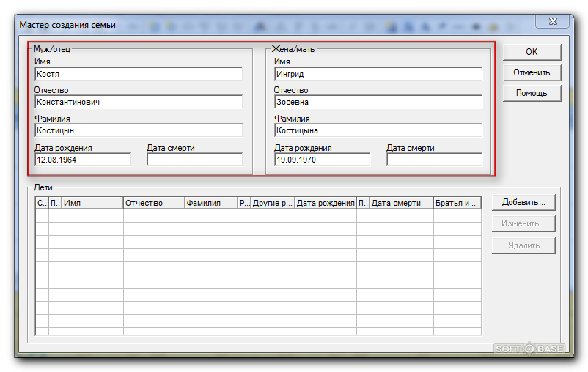Click Добавить... to add a child
The width and height of the screenshot is (588, 372).
pos(523,202)
